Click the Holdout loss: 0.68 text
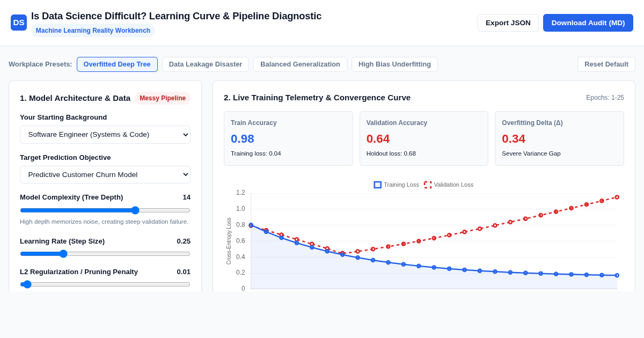 pos(391,153)
